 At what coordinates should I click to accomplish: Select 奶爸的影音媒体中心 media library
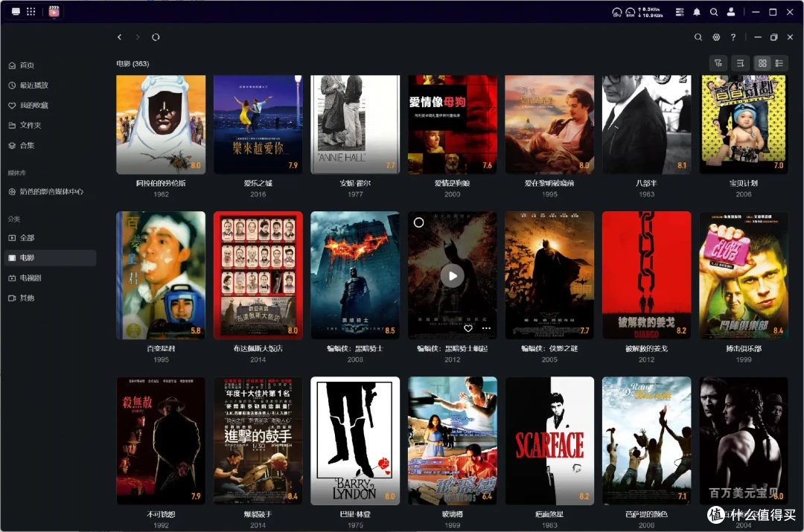click(x=46, y=192)
